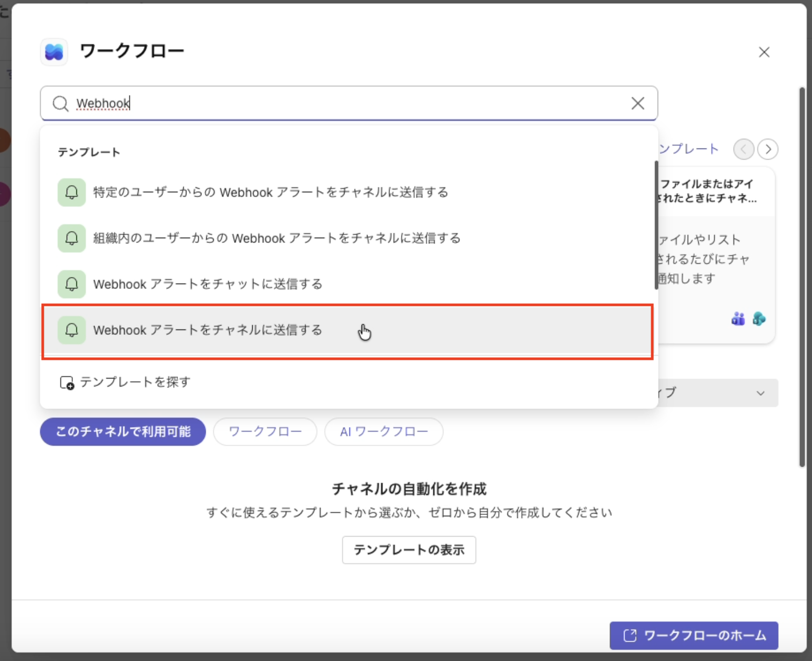This screenshot has height=661, width=812.
Task: Click bell icon of 特定のユーザーからの Webhook template
Action: pyautogui.click(x=72, y=192)
